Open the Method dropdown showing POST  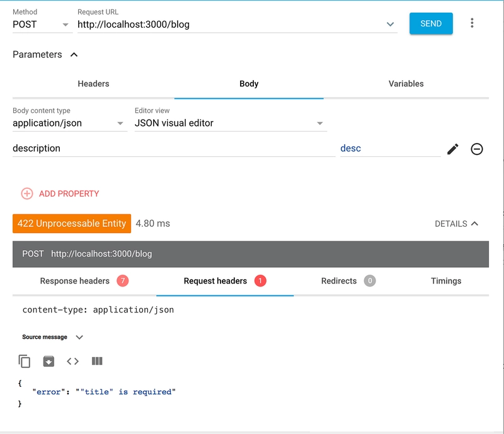click(x=41, y=25)
